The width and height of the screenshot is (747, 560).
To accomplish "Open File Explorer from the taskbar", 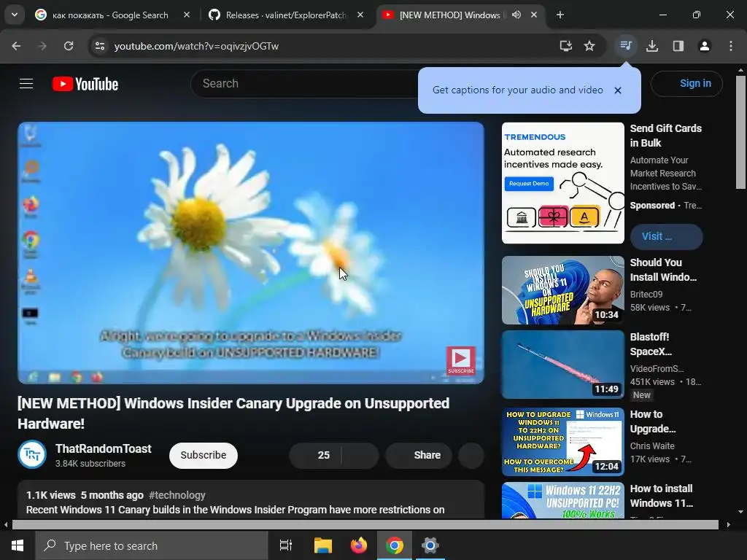I will tap(323, 545).
